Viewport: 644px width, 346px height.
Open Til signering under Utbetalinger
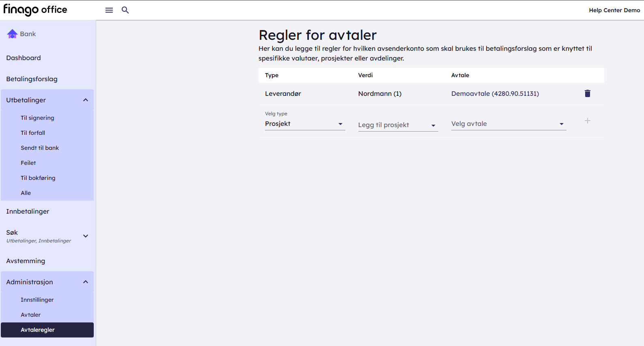tap(37, 118)
